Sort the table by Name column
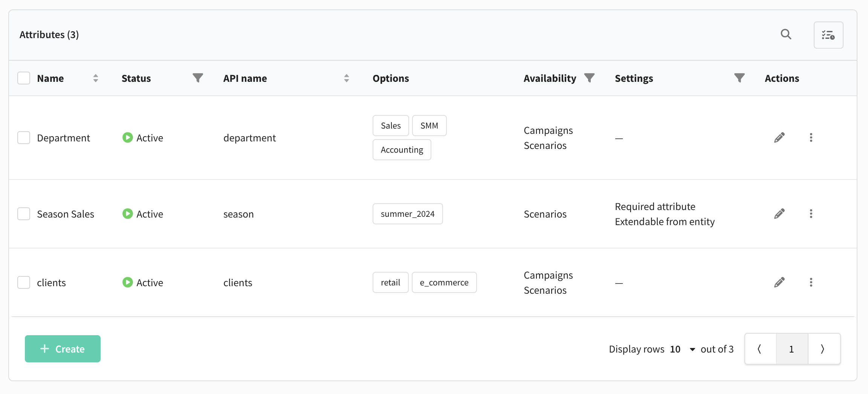 pyautogui.click(x=96, y=78)
